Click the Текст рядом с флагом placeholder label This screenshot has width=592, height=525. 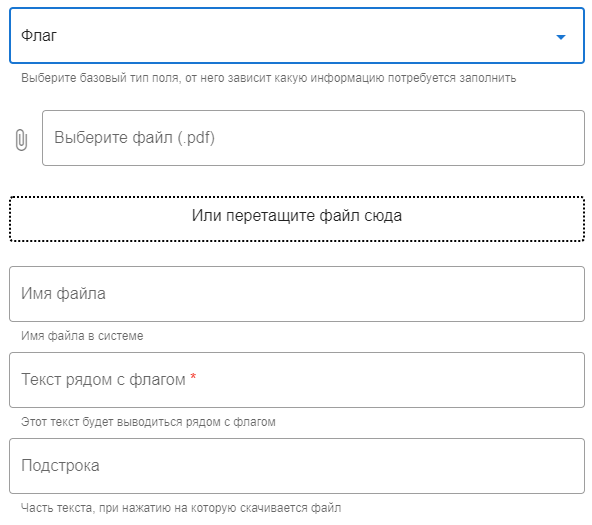(103, 380)
